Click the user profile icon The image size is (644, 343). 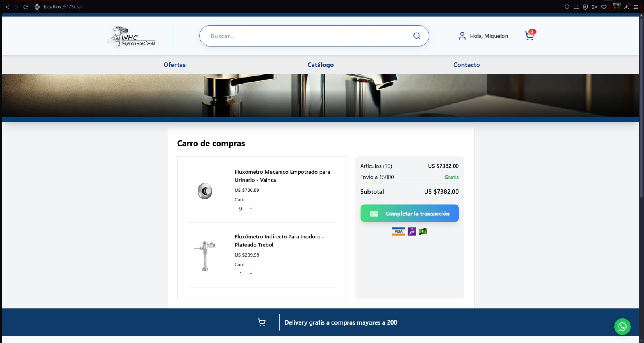[462, 36]
